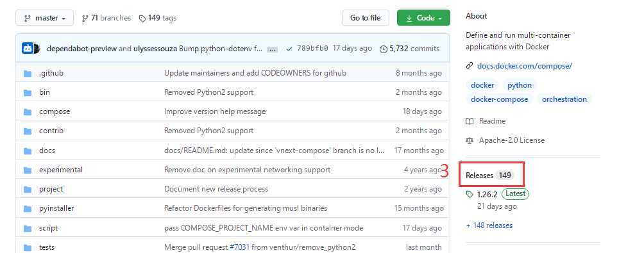Viewport: 644px width, 253px height.
Task: Open pull request #7031 link
Action: click(x=239, y=247)
